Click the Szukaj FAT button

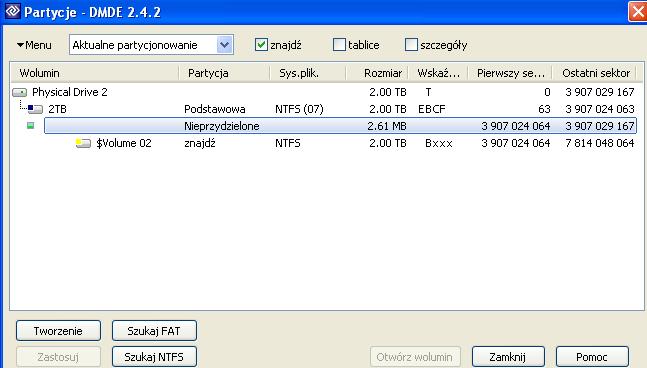[154, 331]
